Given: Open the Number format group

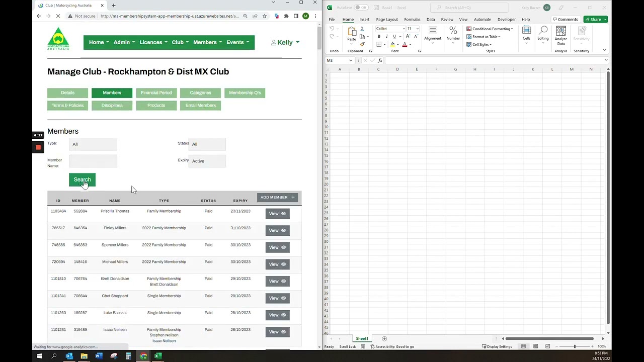Looking at the screenshot, I should point(453,34).
